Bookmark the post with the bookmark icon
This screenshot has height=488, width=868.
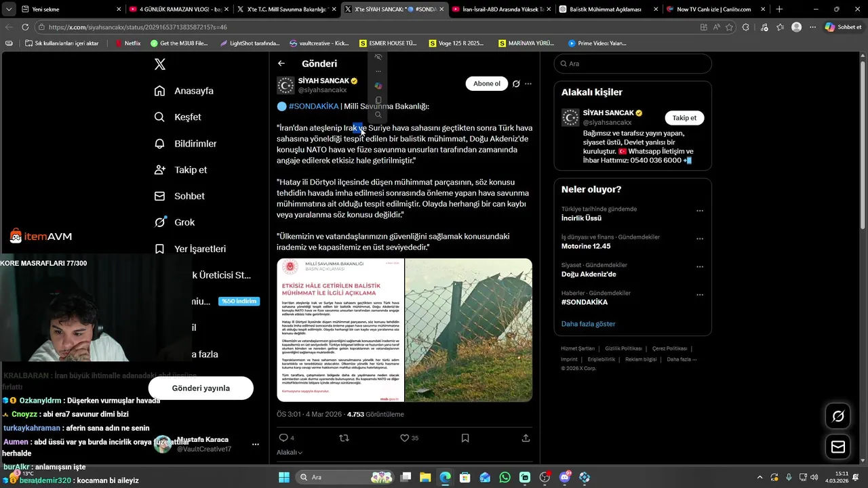pos(465,438)
